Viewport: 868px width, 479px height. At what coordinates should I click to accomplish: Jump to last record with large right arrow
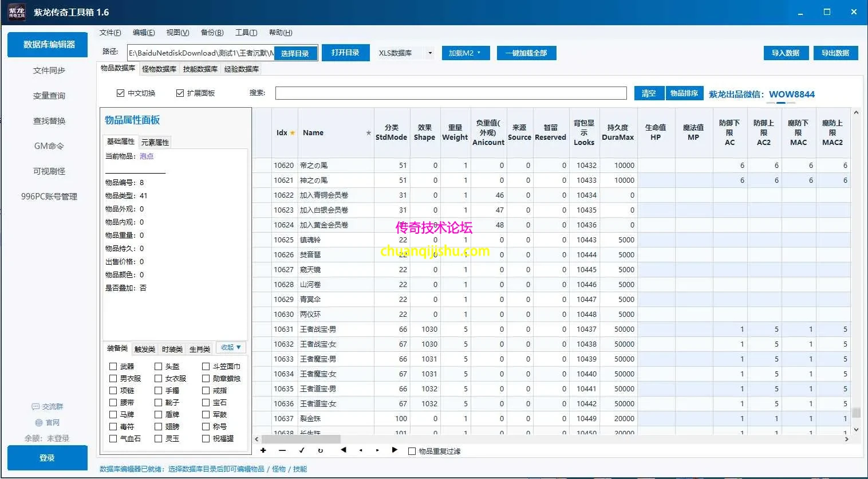[394, 450]
